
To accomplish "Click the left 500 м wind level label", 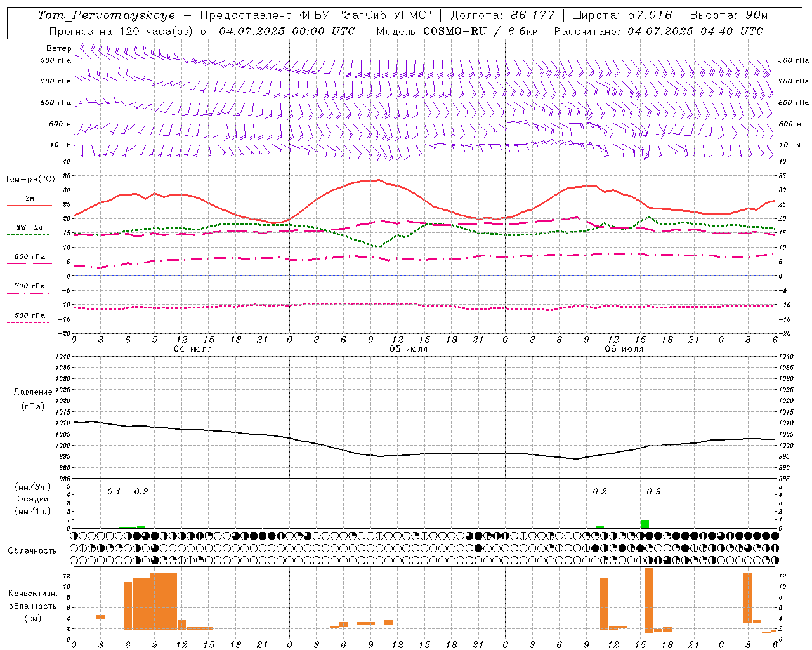I will [60, 124].
